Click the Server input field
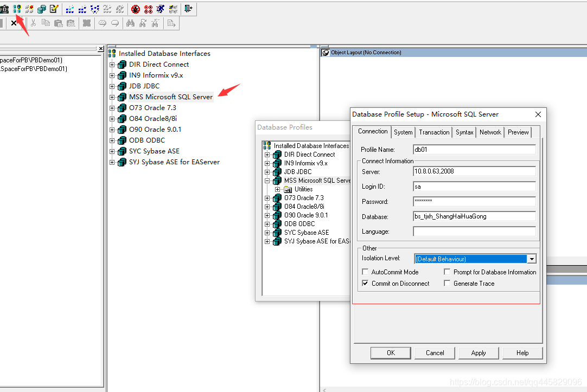587x392 pixels. click(474, 171)
